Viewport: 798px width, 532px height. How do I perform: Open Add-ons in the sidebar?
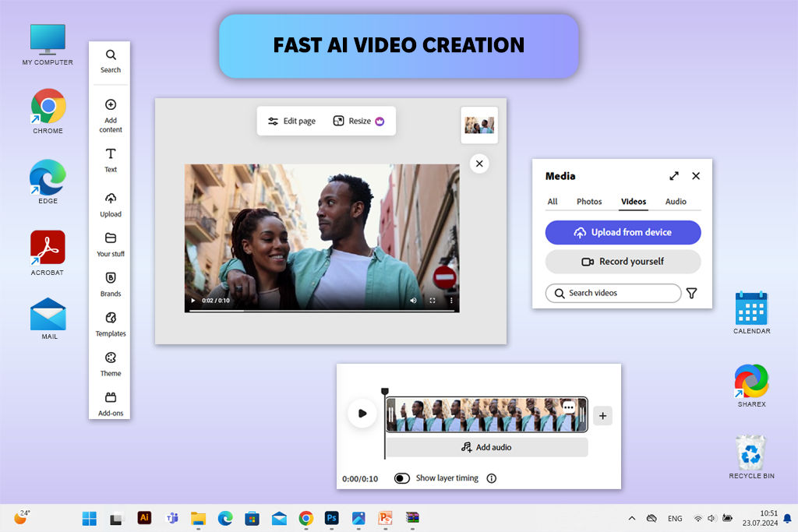pos(111,403)
